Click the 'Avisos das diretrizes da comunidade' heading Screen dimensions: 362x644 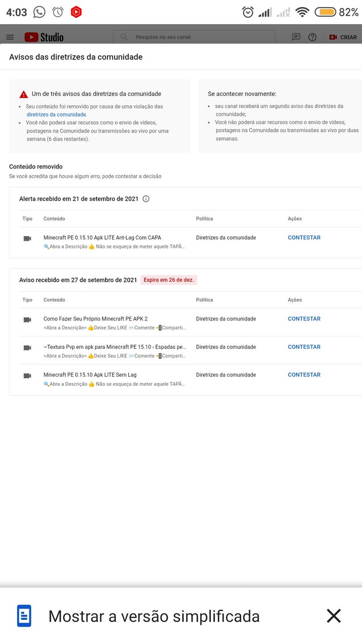point(76,57)
